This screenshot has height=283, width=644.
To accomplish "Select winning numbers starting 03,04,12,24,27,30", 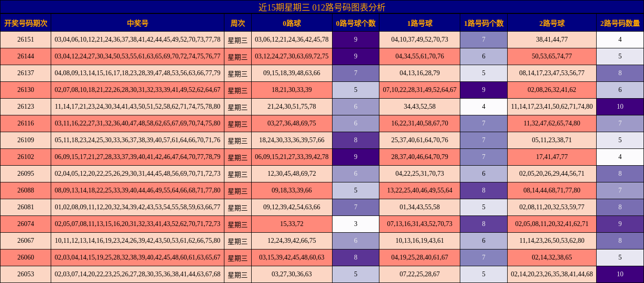I will (137, 57).
